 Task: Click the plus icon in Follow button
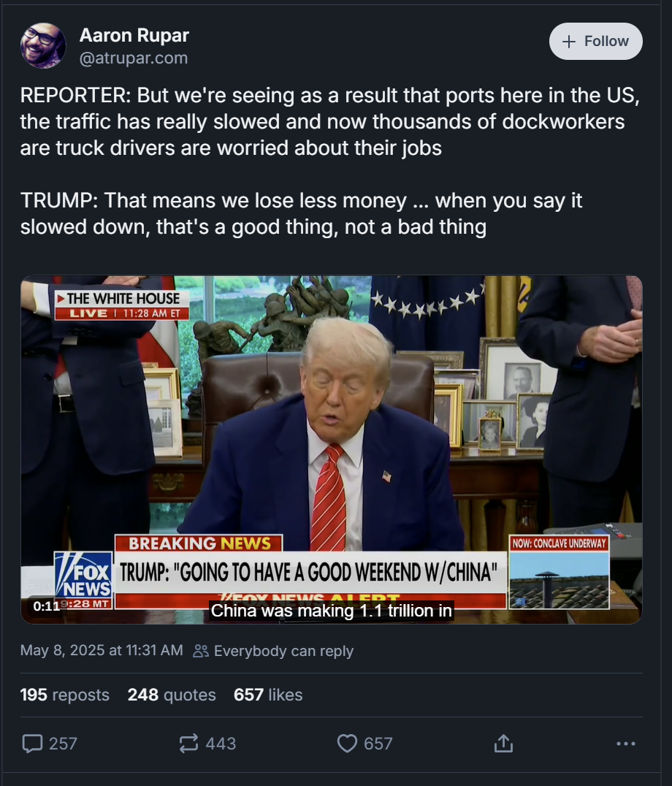pyautogui.click(x=569, y=42)
